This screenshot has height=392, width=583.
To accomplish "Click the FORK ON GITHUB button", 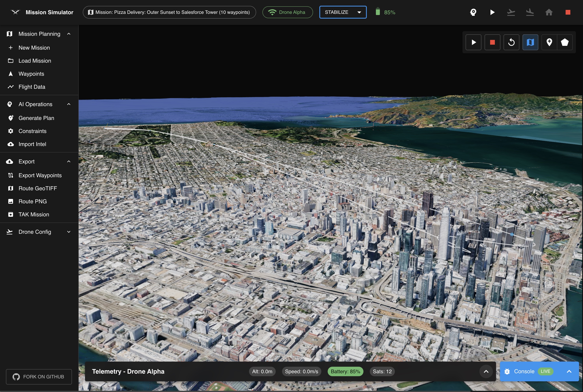I will coord(39,377).
